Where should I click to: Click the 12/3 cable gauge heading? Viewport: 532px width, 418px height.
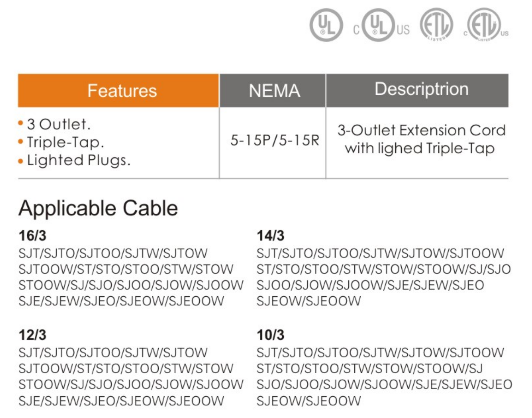click(32, 335)
